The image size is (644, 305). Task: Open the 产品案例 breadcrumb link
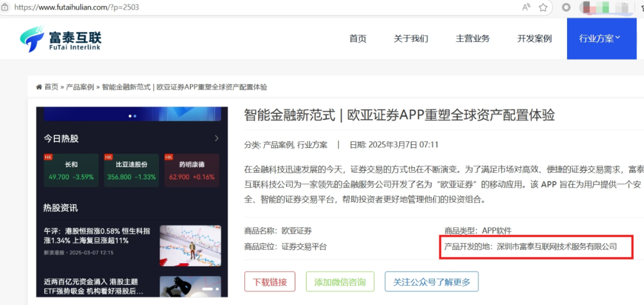point(80,87)
